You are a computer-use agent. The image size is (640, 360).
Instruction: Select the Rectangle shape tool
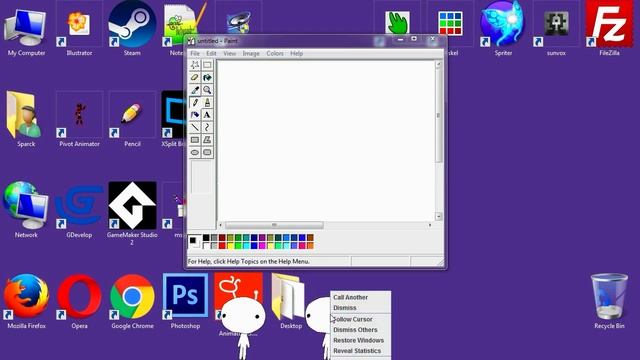[195, 140]
